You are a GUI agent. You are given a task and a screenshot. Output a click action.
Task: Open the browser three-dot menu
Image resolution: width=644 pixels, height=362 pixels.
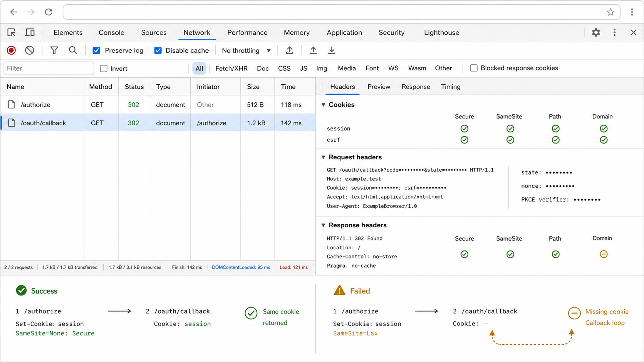click(x=632, y=12)
